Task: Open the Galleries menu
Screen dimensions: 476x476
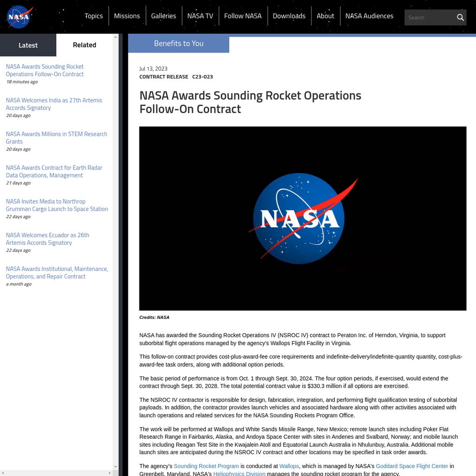Action: point(164,16)
